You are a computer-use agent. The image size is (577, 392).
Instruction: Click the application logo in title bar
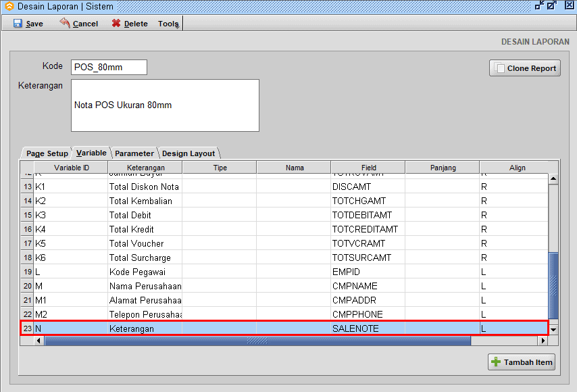click(9, 6)
